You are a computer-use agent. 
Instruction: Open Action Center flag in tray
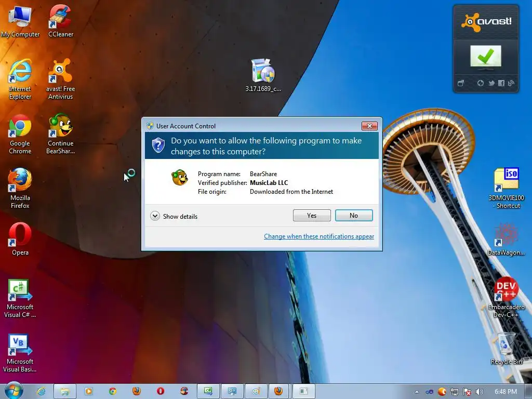click(467, 392)
